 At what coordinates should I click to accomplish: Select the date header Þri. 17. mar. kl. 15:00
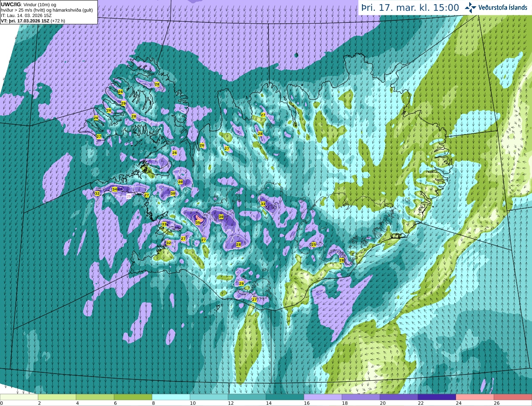[410, 8]
